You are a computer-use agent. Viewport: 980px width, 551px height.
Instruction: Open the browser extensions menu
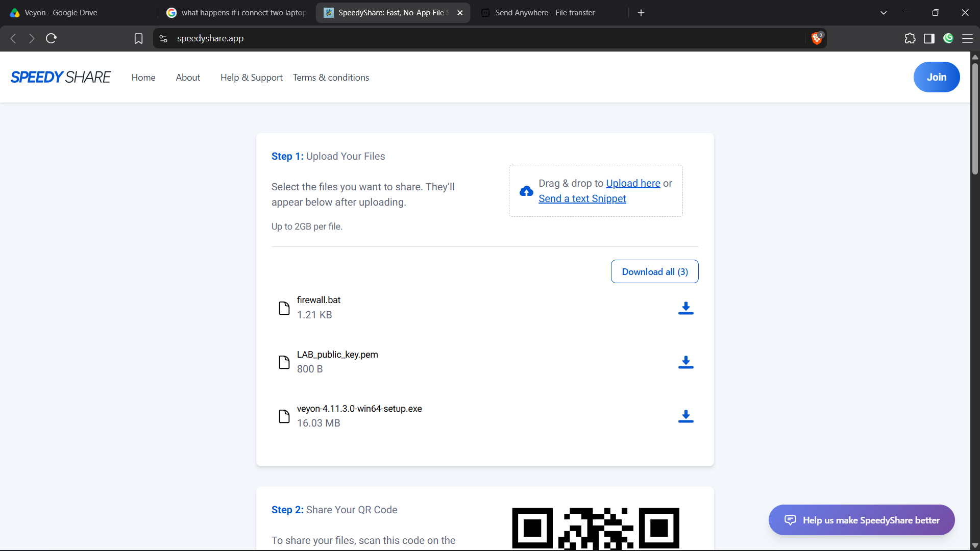click(x=910, y=38)
